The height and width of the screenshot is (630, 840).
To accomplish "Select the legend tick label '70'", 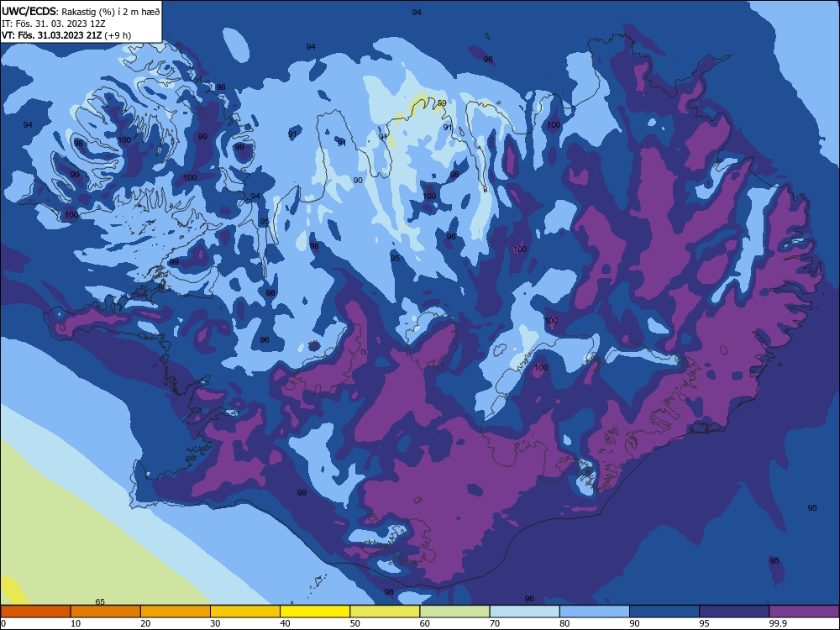I will pyautogui.click(x=495, y=623).
